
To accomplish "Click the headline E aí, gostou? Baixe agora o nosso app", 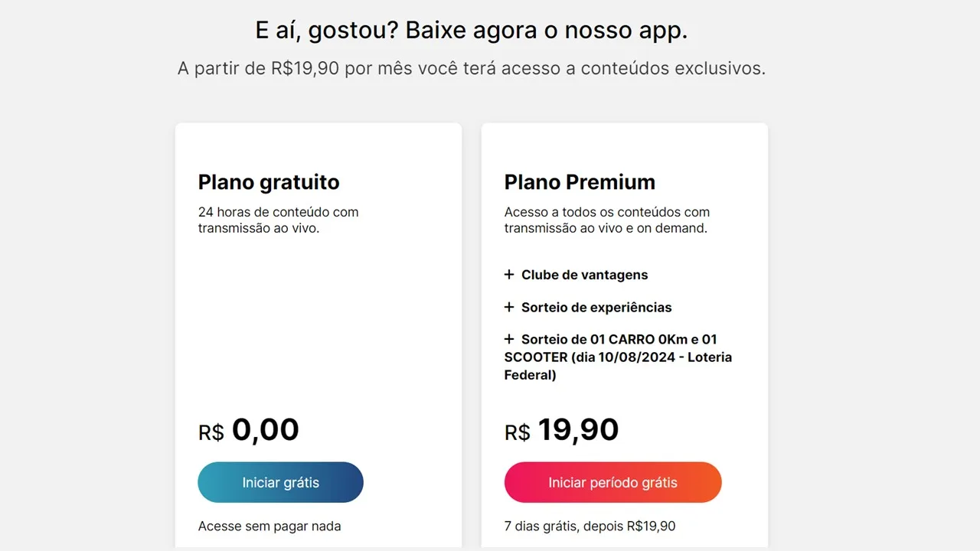I will click(472, 30).
